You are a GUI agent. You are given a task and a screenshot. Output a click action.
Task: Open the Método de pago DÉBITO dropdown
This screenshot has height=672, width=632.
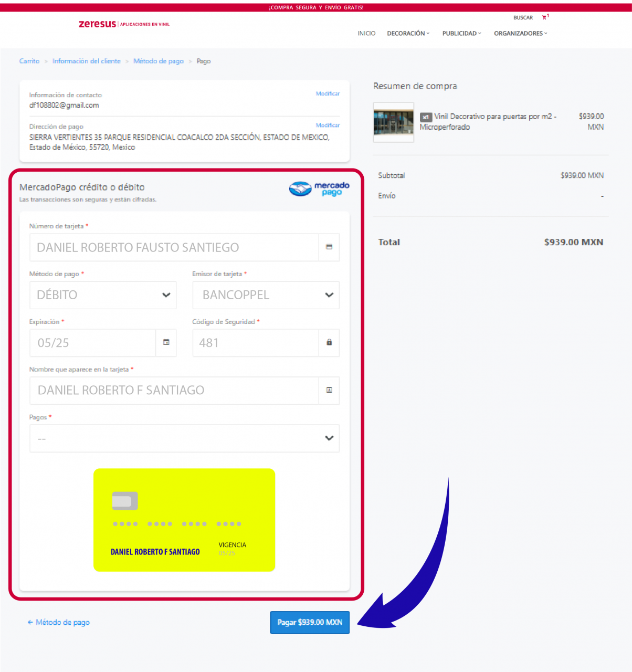103,295
